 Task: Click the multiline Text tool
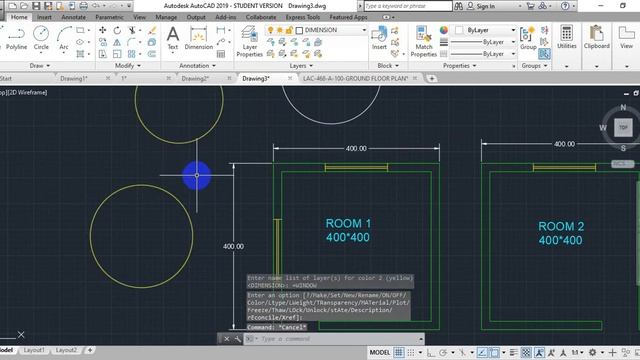pyautogui.click(x=173, y=38)
